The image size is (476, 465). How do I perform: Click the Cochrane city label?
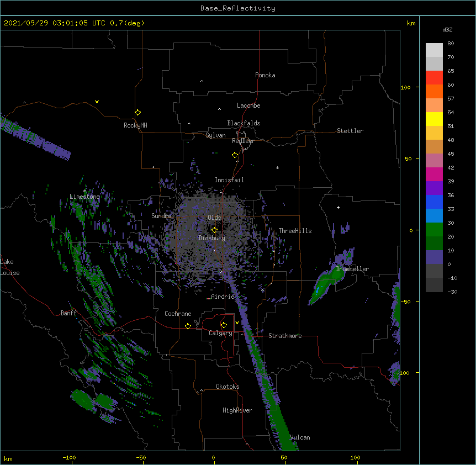coord(178,314)
